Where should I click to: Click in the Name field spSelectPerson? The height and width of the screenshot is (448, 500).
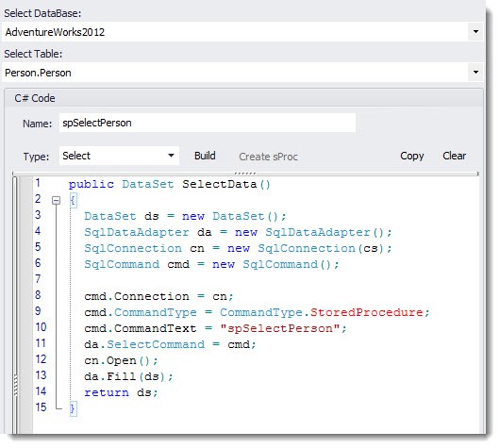208,123
